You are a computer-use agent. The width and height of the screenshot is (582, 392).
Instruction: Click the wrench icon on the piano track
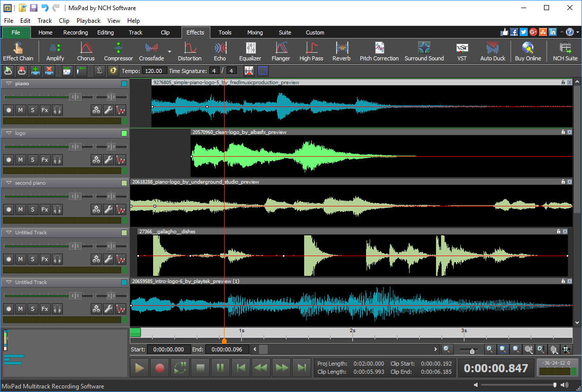[108, 110]
